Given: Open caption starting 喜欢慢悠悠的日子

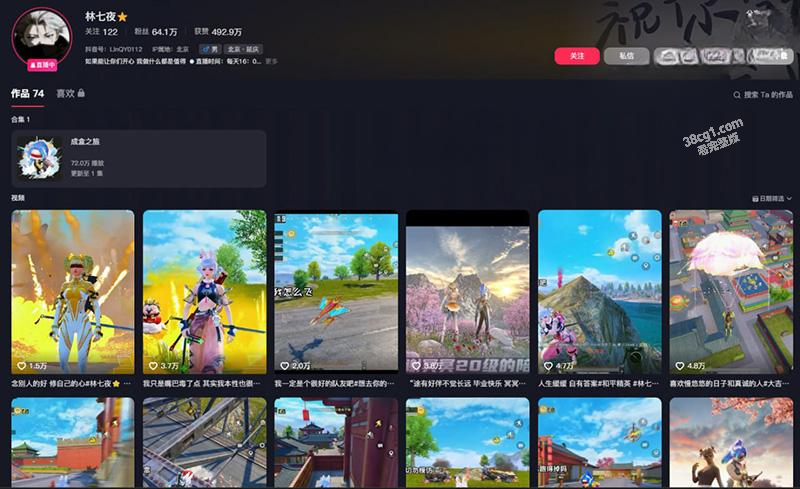Looking at the screenshot, I should coord(730,383).
